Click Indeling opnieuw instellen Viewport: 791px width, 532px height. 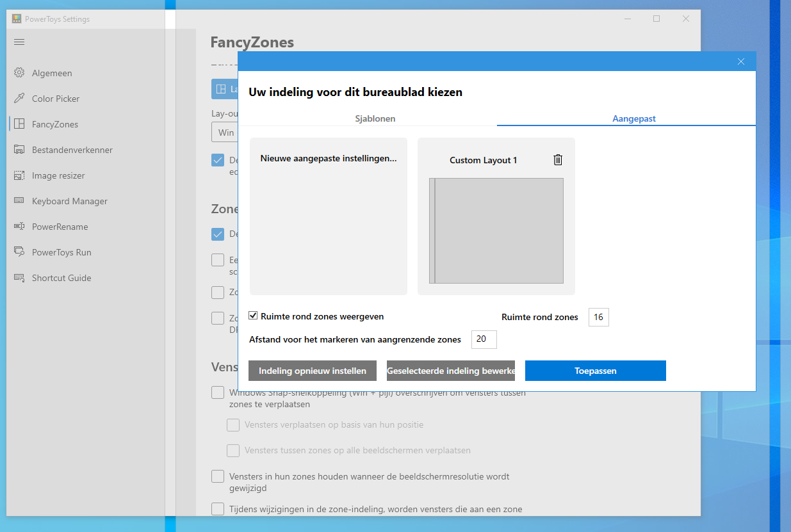312,370
